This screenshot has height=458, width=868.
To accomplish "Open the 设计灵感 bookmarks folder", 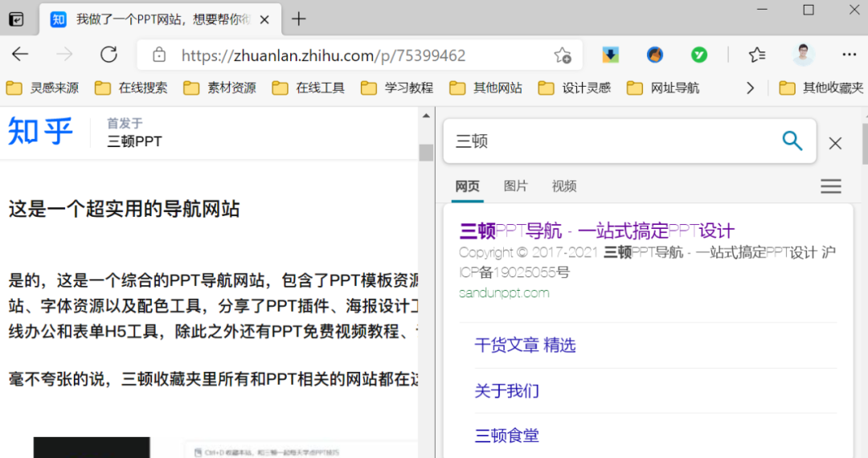I will [x=574, y=88].
